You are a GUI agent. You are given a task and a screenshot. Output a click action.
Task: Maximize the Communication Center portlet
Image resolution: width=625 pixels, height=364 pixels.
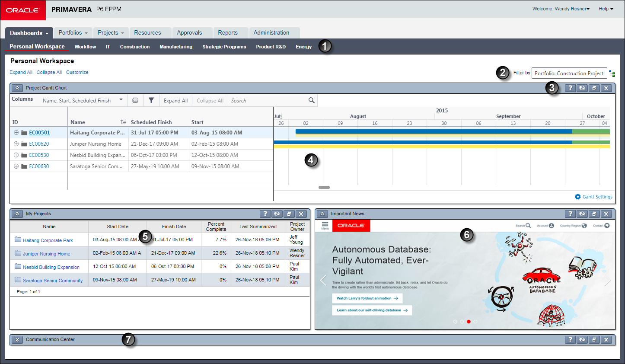[x=594, y=340]
